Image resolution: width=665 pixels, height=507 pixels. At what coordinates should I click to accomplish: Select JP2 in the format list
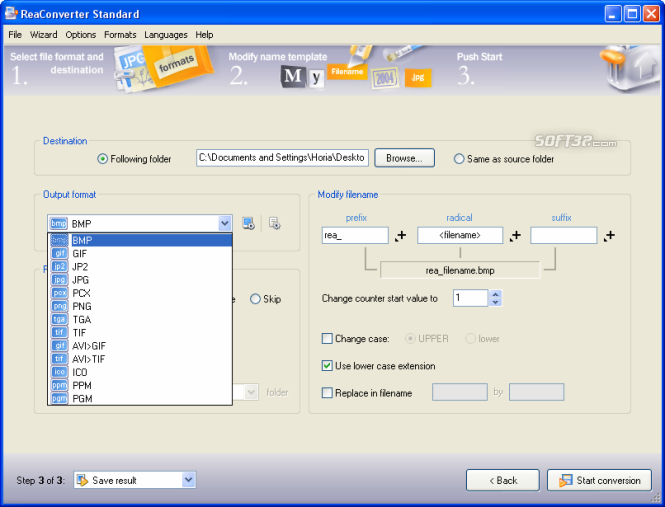pos(140,267)
